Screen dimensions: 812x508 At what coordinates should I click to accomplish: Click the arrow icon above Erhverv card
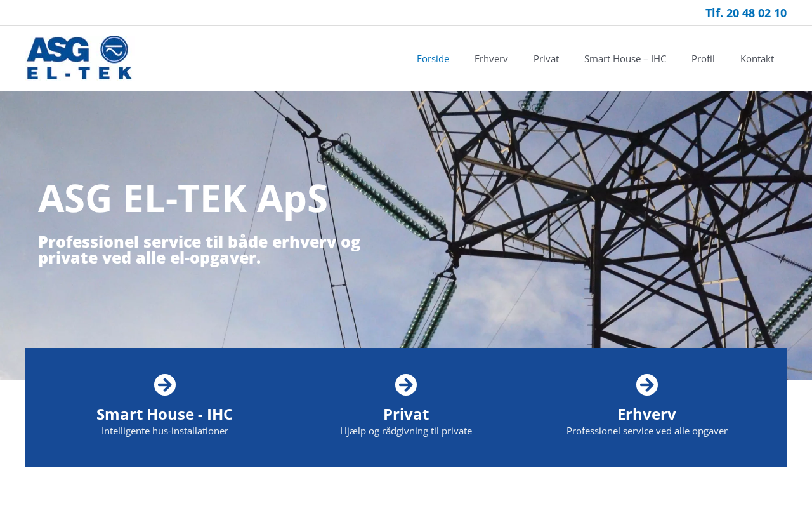[647, 385]
